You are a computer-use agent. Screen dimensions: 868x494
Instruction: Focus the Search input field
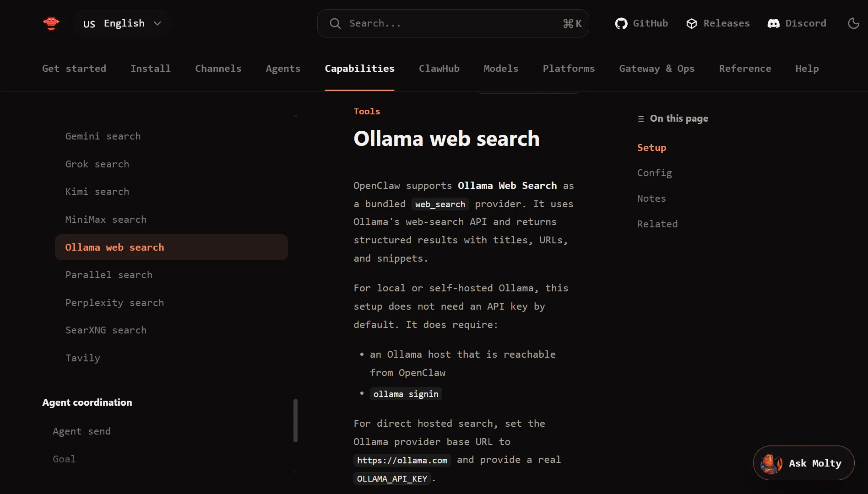[x=453, y=23]
